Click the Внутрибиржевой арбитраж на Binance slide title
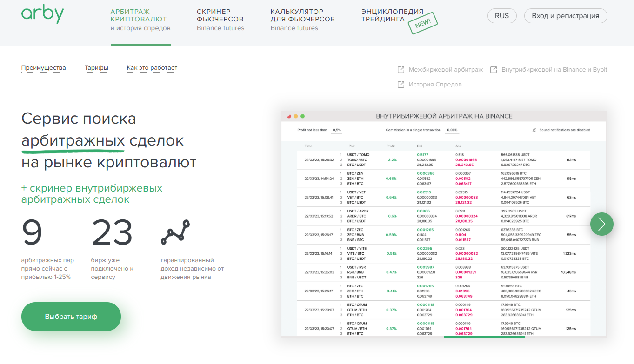 (x=444, y=116)
